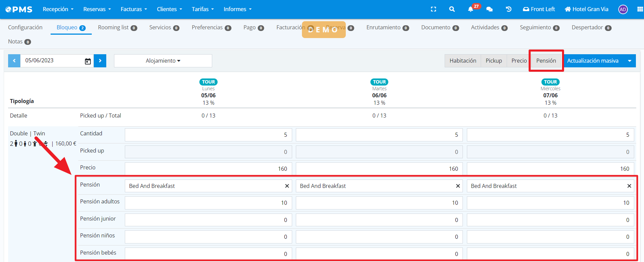The image size is (644, 262).
Task: Expand the Alojamiento dropdown
Action: pyautogui.click(x=163, y=61)
